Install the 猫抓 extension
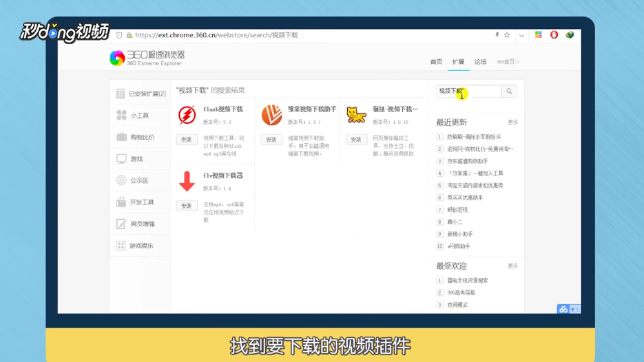The width and height of the screenshot is (644, 362). tap(356, 140)
